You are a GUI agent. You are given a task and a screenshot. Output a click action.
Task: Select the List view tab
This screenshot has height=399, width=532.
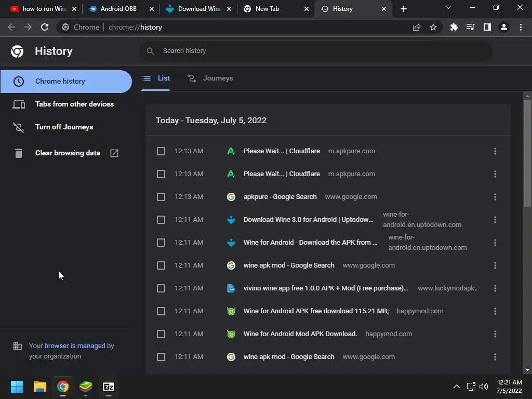click(x=156, y=78)
